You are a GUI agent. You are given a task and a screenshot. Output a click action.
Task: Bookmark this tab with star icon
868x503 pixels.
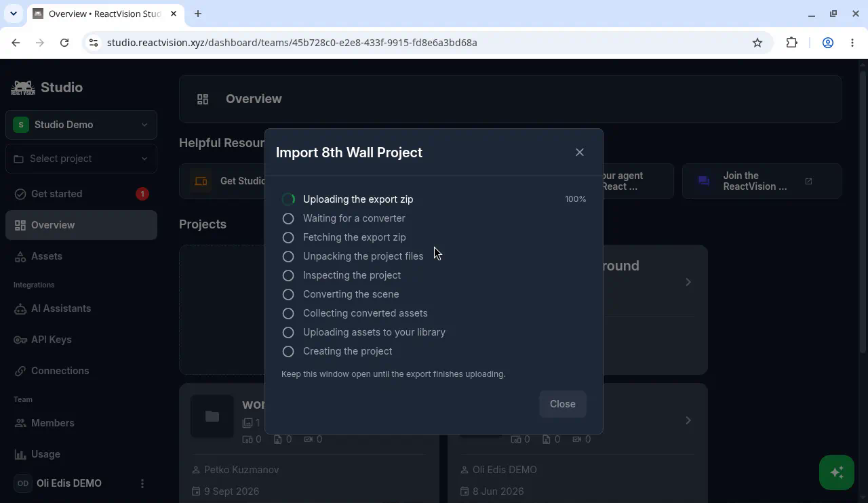(x=757, y=43)
